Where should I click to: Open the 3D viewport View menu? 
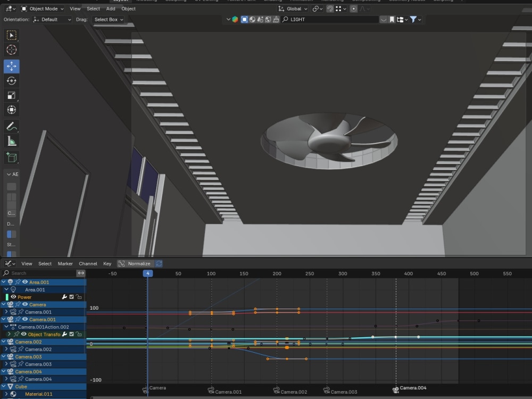(75, 9)
